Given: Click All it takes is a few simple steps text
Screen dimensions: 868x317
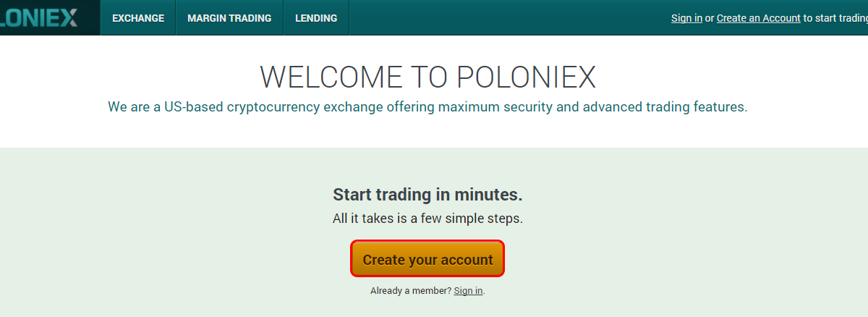Looking at the screenshot, I should pos(427,218).
